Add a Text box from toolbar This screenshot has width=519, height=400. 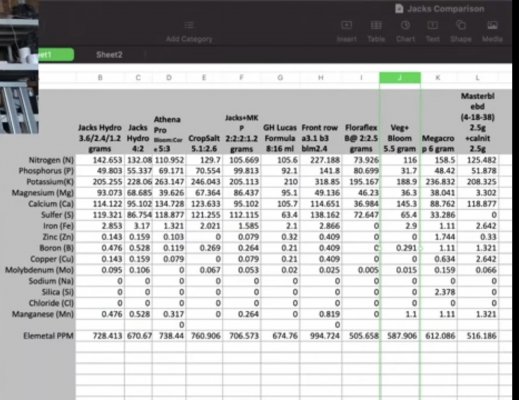coord(433,31)
